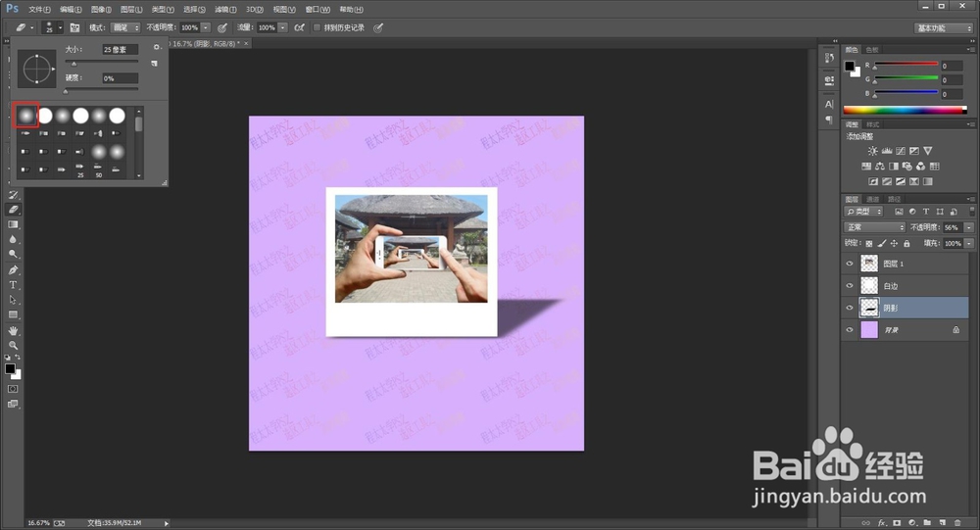Screen dimensions: 980x530
Task: Open the 文件(F) menu
Action: [39, 10]
